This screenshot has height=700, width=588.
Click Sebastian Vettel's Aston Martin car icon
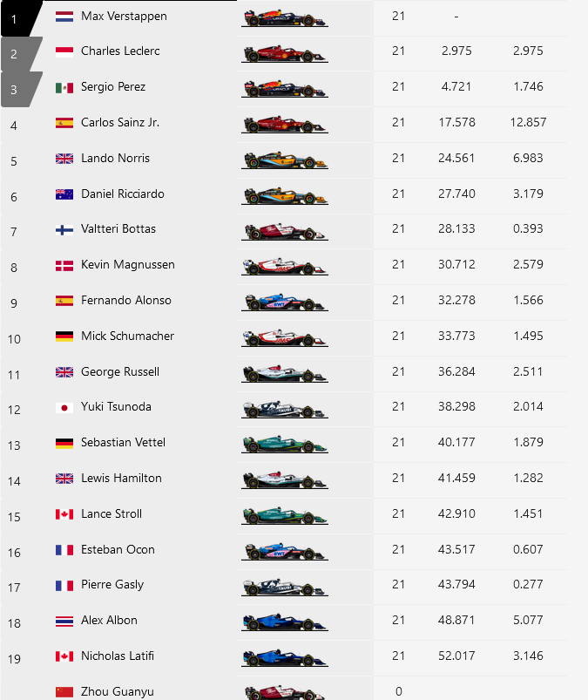coord(286,443)
